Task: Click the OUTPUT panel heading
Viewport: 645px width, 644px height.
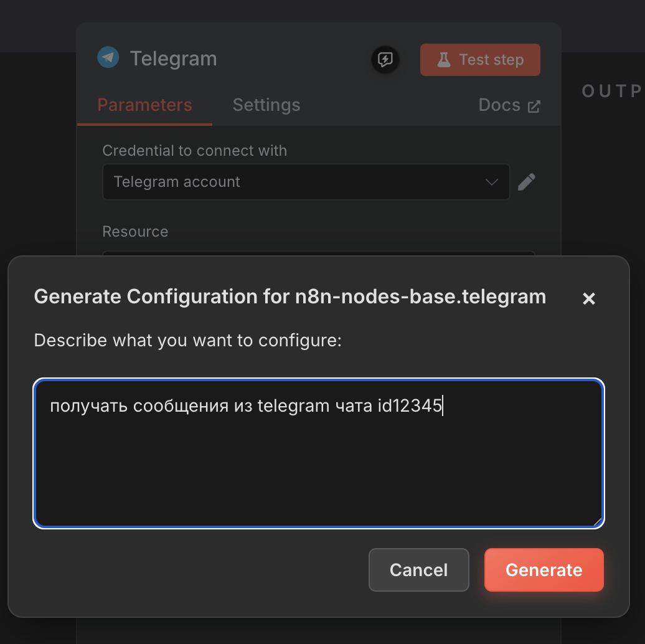Action: [x=612, y=92]
